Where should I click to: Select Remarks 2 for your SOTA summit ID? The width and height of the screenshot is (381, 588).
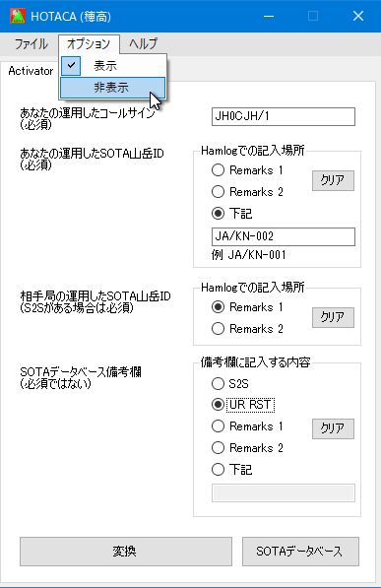point(247,192)
